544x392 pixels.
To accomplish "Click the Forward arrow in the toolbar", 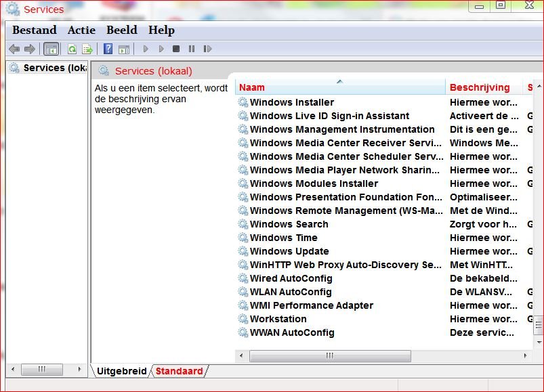I will [x=30, y=49].
